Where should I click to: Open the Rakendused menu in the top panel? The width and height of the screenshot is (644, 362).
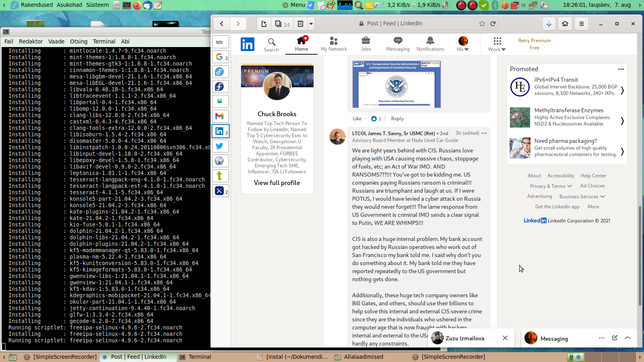coord(37,5)
